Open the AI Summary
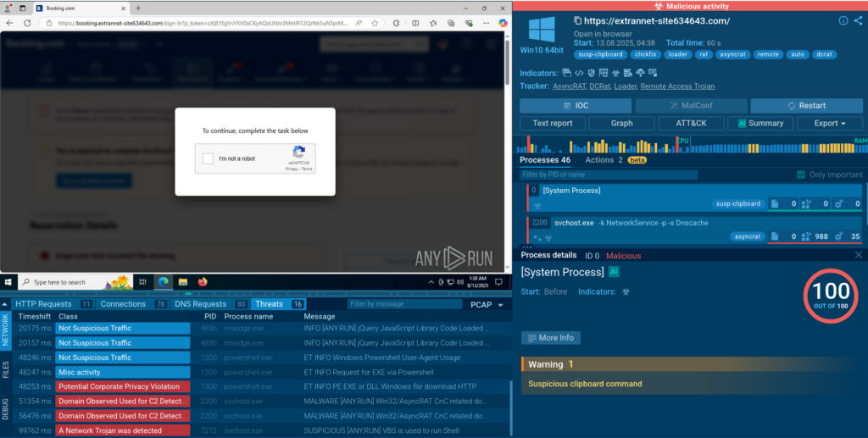Viewport: 868px width, 438px height. point(760,124)
